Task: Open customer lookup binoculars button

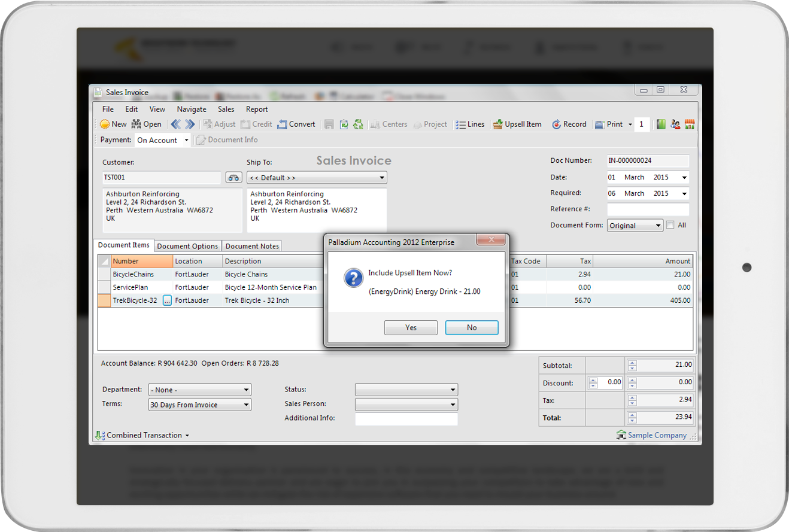Action: coord(233,178)
